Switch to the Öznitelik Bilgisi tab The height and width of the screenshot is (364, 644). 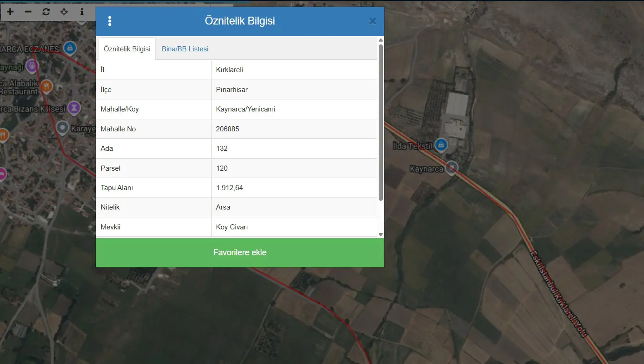(x=127, y=49)
